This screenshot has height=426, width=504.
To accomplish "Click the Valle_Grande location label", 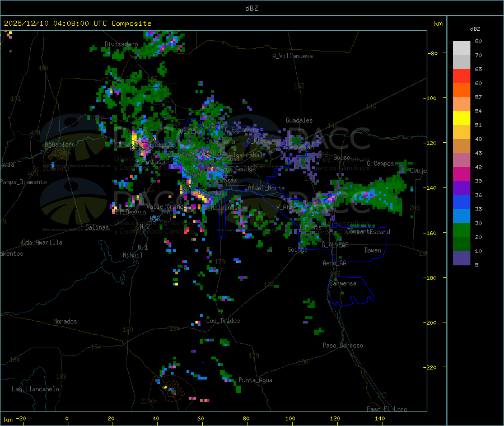I will coord(166,207).
